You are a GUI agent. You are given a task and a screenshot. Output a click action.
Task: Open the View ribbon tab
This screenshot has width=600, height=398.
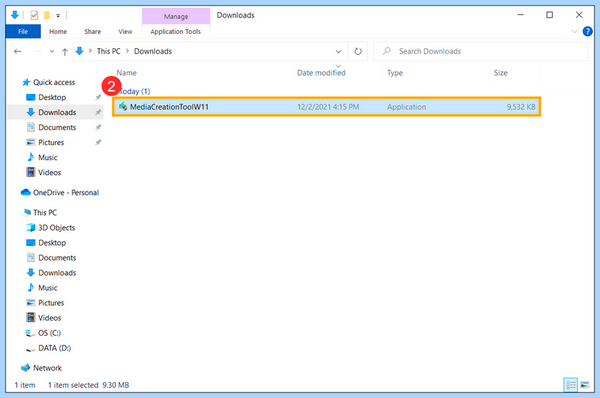tap(125, 31)
